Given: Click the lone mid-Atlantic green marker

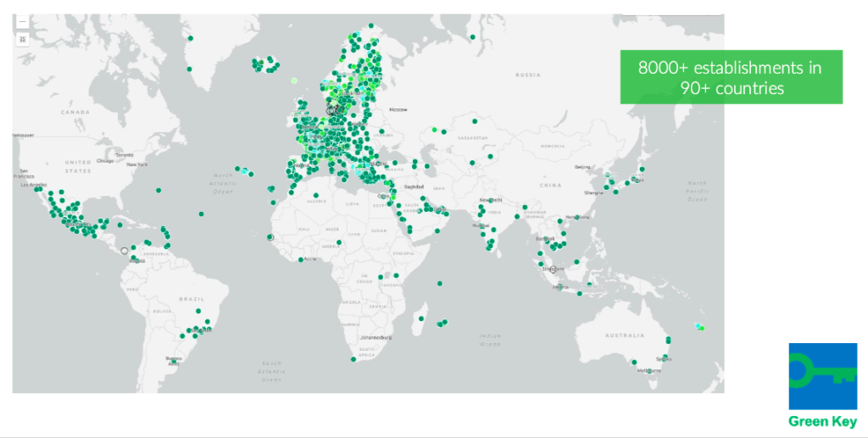Looking at the screenshot, I should click(x=202, y=213).
